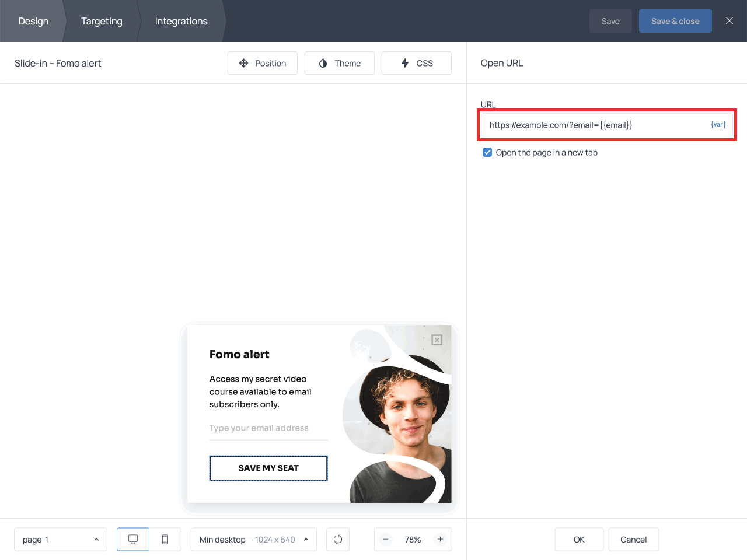Click the Cancel button
Screen dimensions: 747x560
coord(633,540)
